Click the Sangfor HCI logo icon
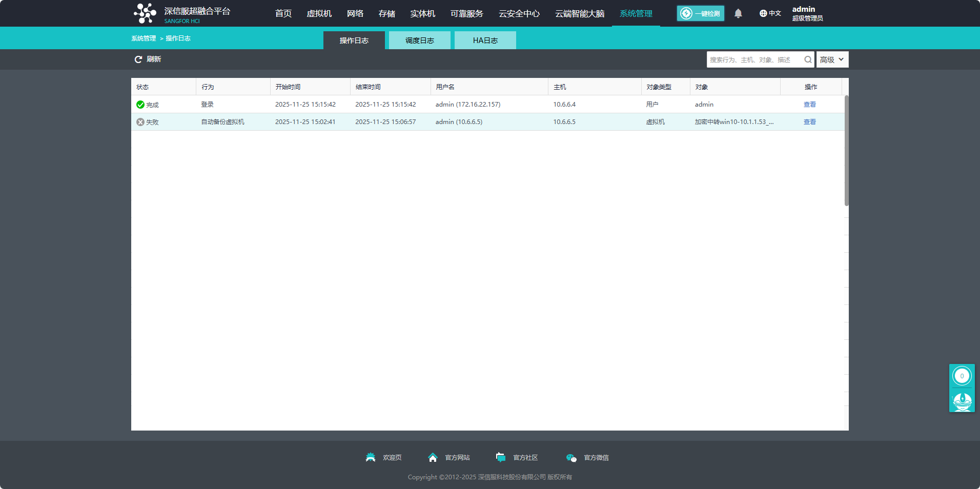 (145, 13)
